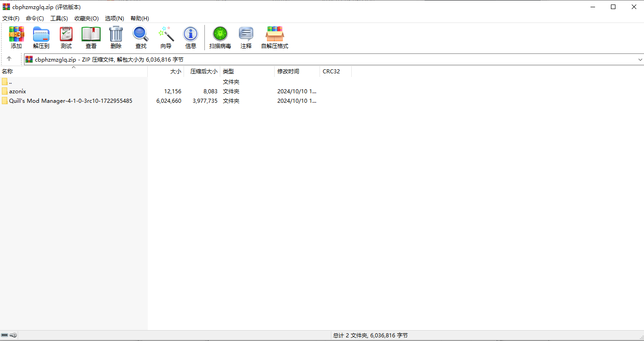Click the archive path input field
644x341 pixels.
tap(334, 59)
